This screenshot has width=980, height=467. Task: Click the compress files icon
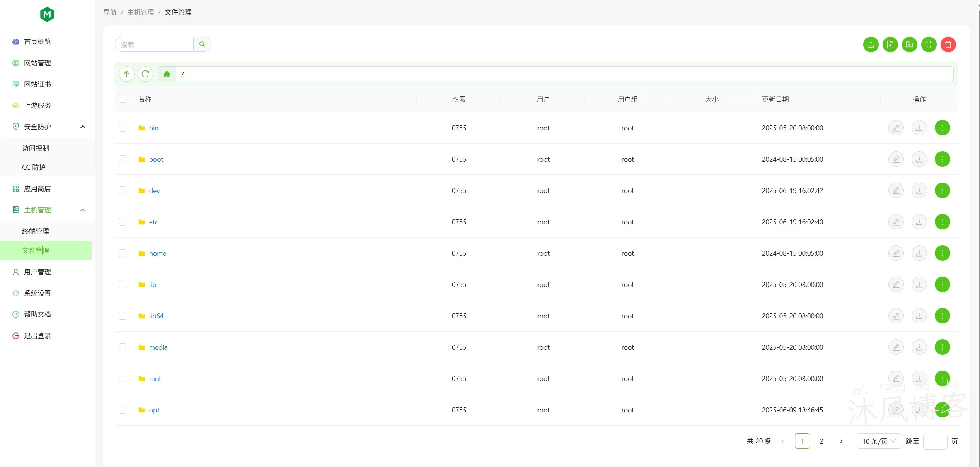coord(929,44)
